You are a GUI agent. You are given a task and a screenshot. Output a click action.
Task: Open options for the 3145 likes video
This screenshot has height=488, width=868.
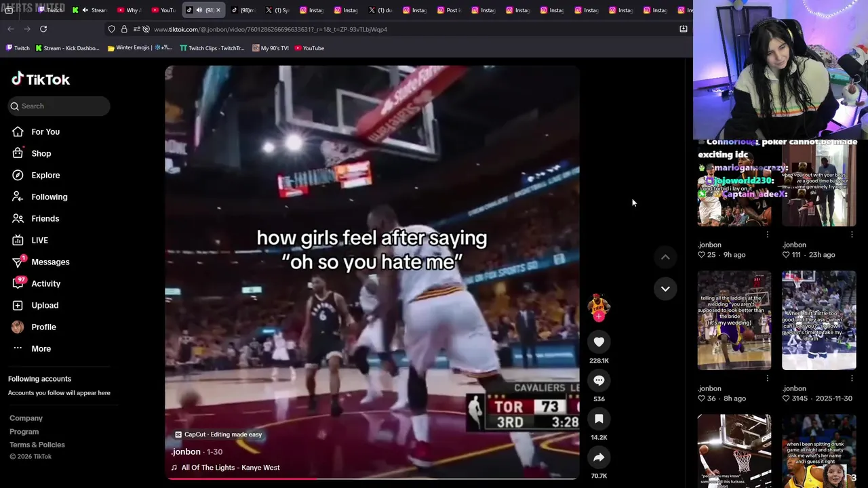(852, 378)
